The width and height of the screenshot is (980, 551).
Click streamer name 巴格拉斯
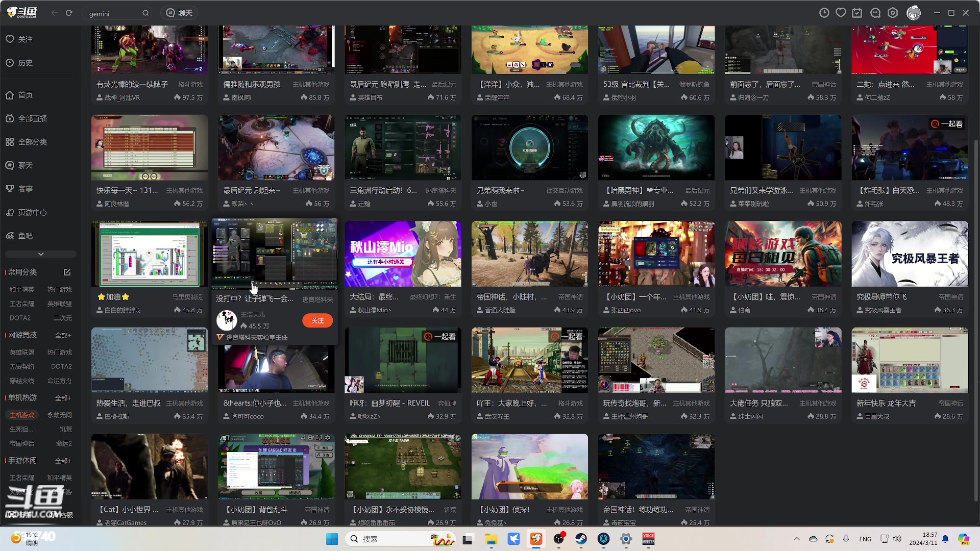[117, 417]
